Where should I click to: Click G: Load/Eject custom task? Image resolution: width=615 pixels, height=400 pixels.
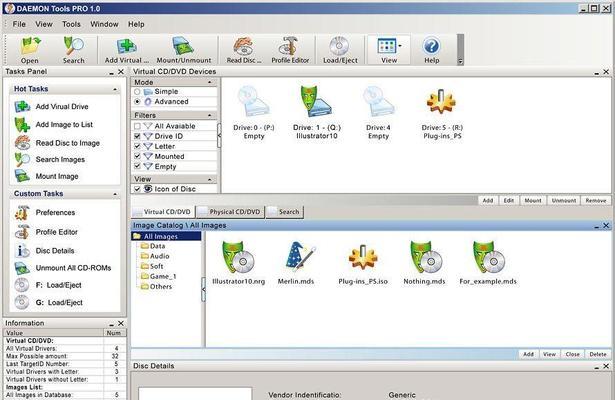click(x=49, y=302)
